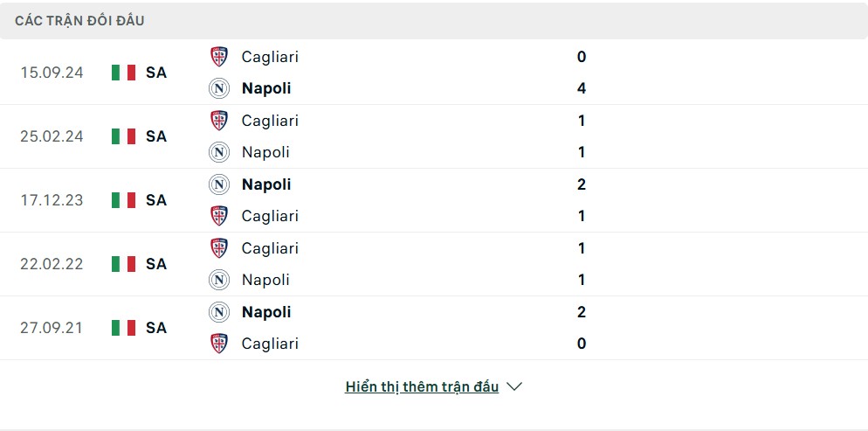Click Italy flag beside 25.02.24 date
868x431 pixels.
click(123, 136)
